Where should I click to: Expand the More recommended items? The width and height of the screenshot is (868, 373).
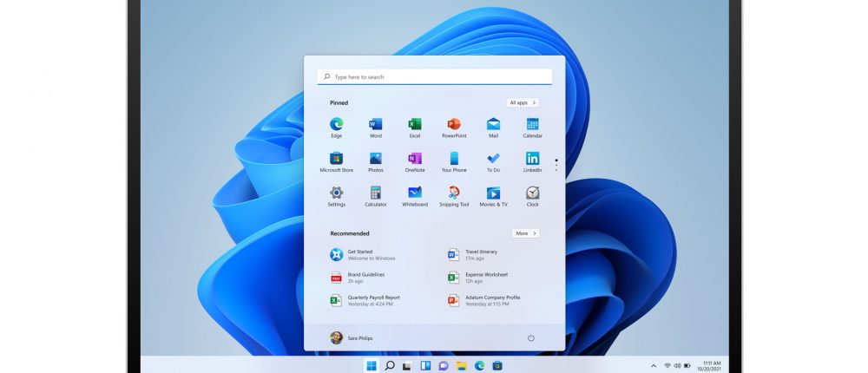(x=525, y=233)
